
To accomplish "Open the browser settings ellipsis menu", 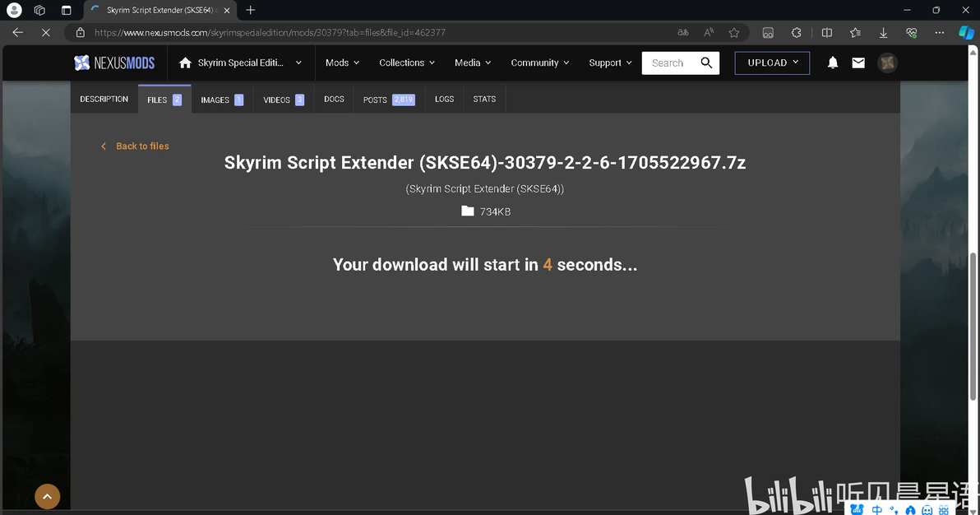I will 940,33.
